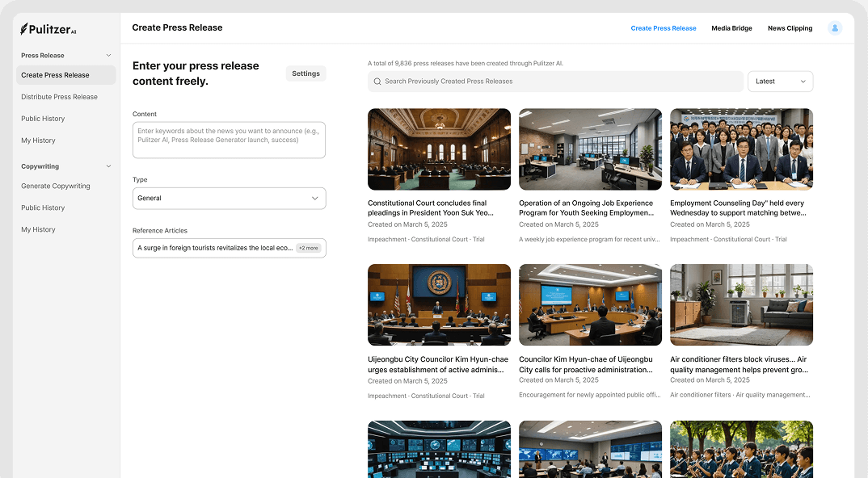Open Public History under Press Release
Viewport: 868px width, 478px height.
[x=43, y=119]
